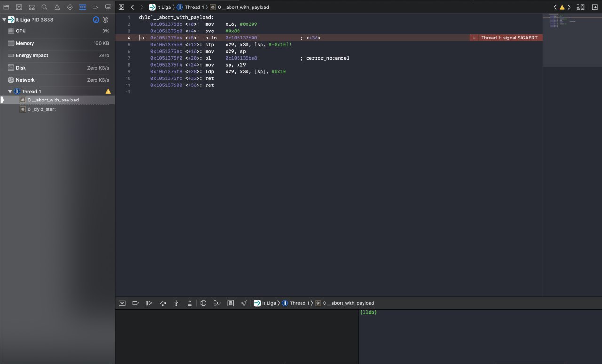Jump to previous issue arrow
Image resolution: width=602 pixels, height=364 pixels.
click(555, 8)
